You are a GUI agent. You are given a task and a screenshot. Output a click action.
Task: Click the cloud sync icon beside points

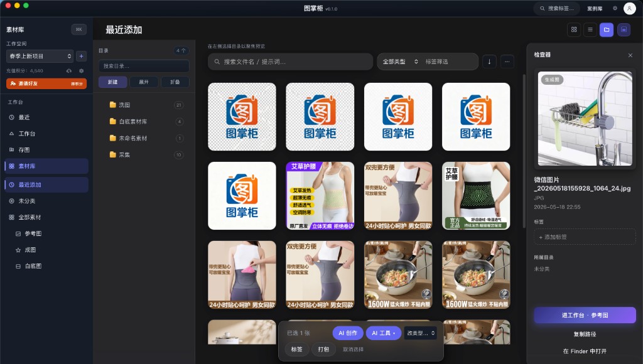click(69, 70)
